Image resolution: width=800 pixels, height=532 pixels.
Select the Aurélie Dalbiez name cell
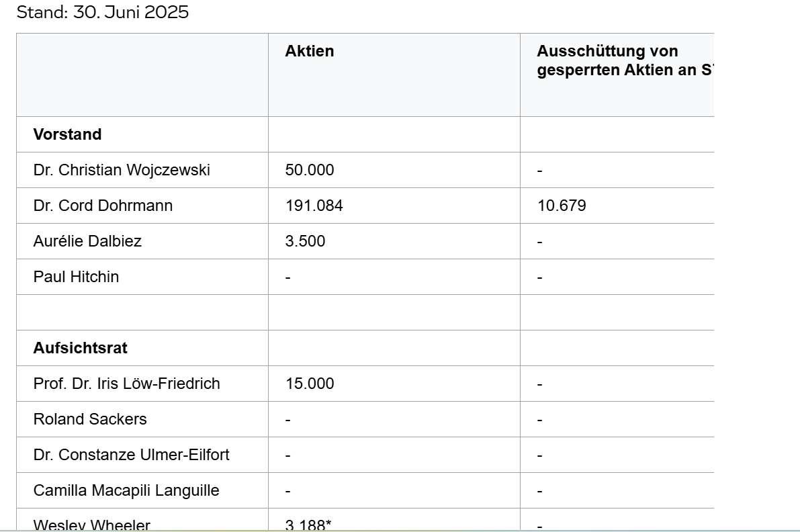click(x=87, y=241)
